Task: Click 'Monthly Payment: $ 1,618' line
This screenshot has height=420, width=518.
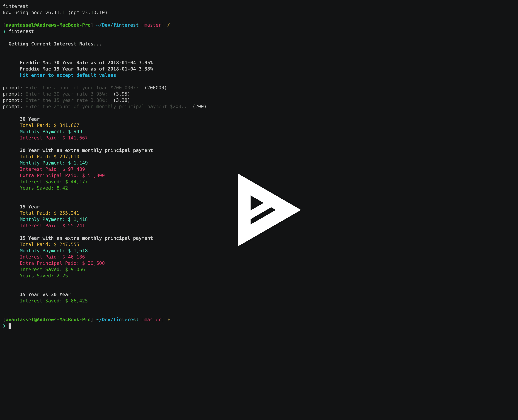Action: click(x=54, y=251)
